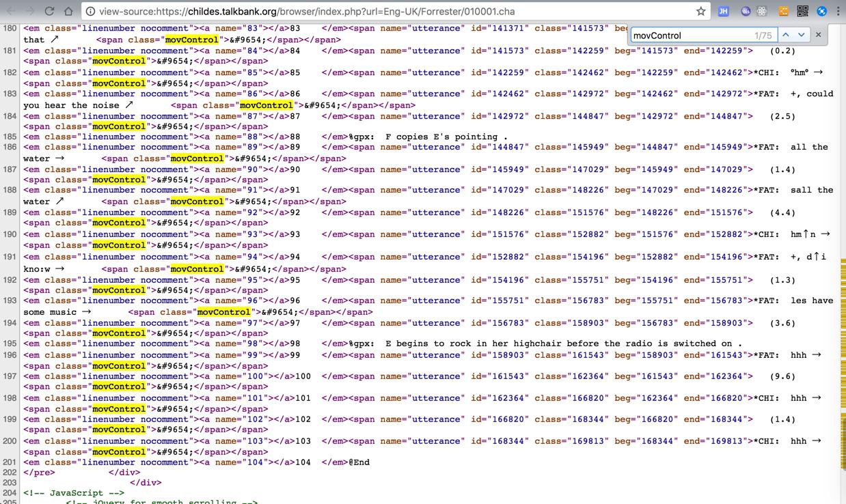This screenshot has height=504, width=846.
Task: Click the forward navigation arrow
Action: [31, 11]
